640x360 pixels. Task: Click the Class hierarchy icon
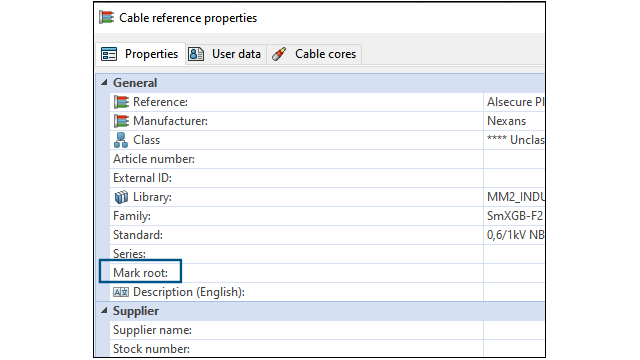[x=121, y=140]
